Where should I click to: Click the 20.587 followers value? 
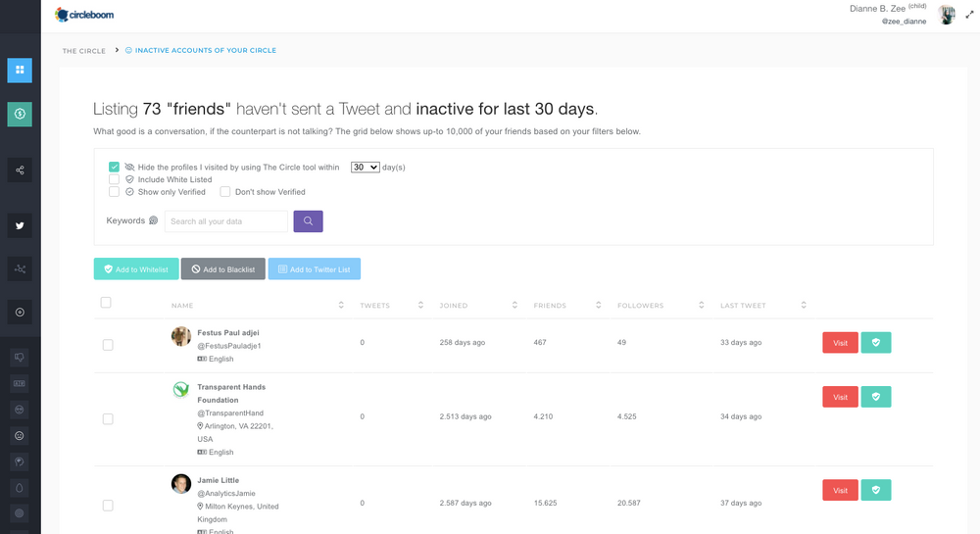click(629, 503)
